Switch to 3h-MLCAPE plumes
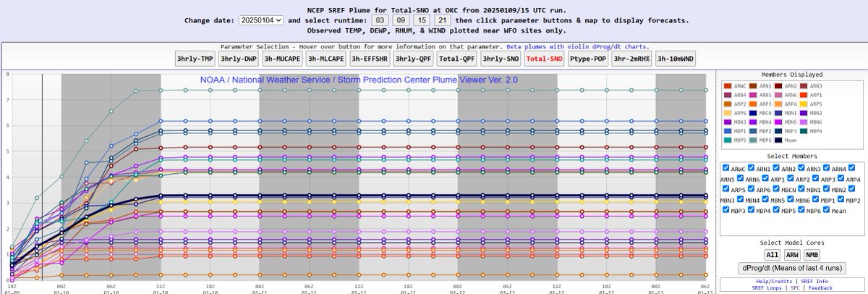868x294 pixels. click(x=325, y=59)
